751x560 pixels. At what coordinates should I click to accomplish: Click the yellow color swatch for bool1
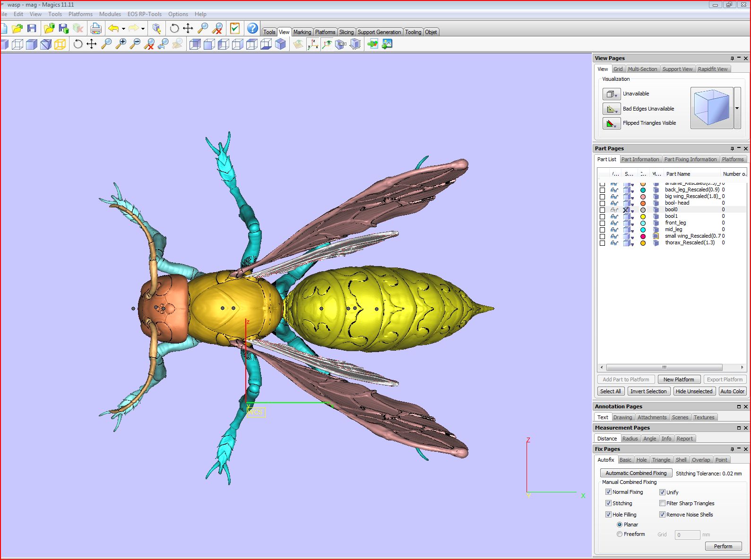643,216
